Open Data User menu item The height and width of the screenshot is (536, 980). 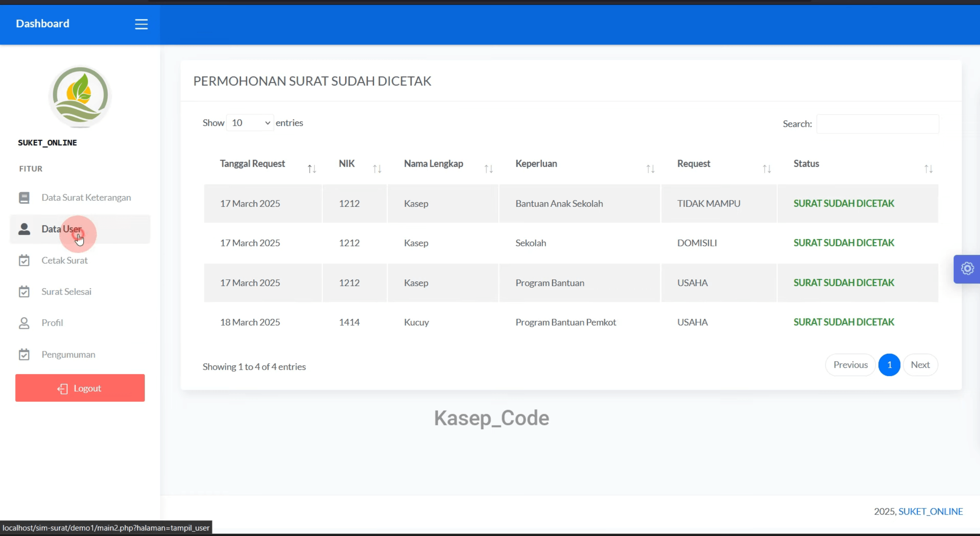[80, 229]
